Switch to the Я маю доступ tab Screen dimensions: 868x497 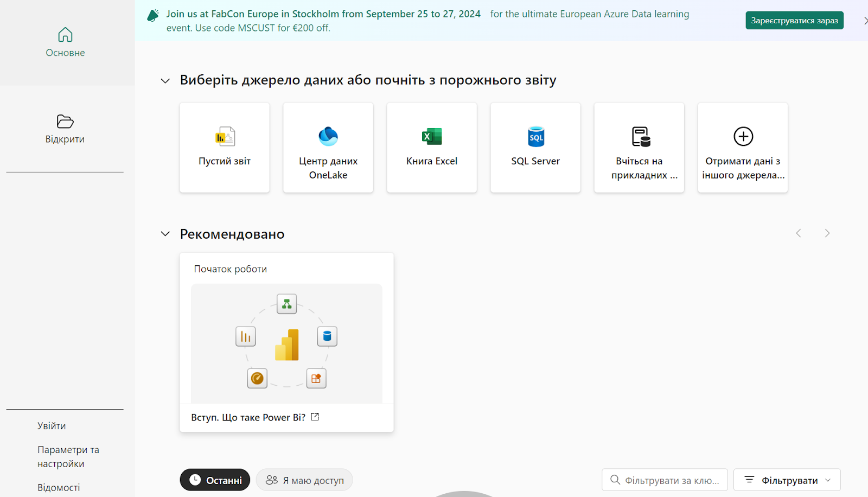304,480
